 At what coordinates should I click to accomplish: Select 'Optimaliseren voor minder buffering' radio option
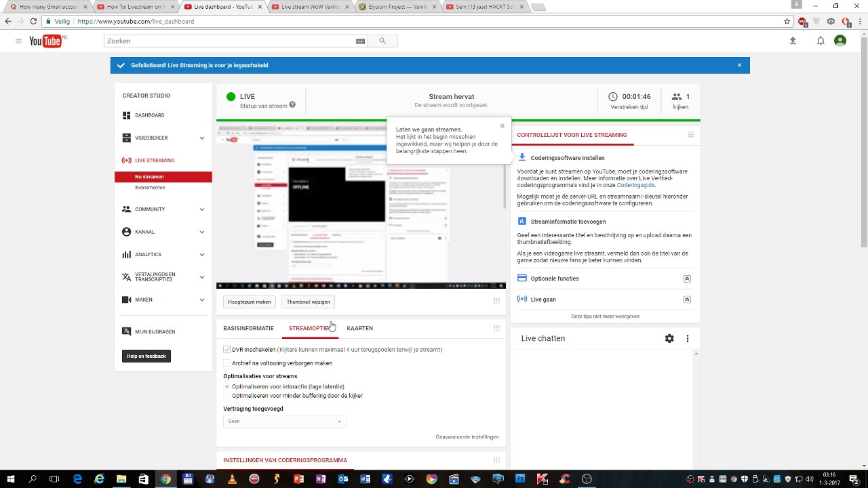(226, 396)
